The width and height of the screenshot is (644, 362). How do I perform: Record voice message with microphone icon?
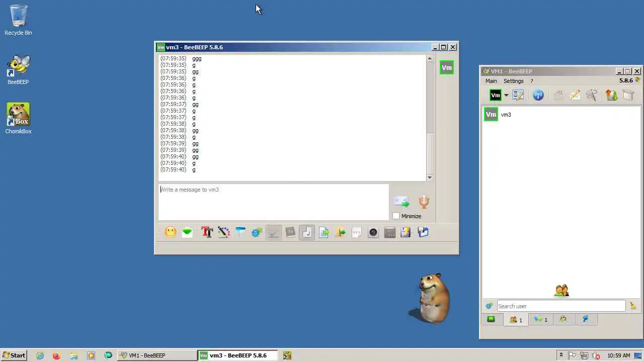(x=424, y=202)
